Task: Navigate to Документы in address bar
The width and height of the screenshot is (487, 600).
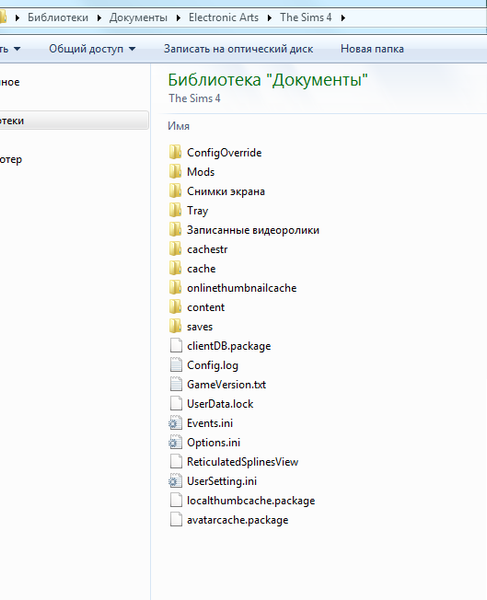Action: [138, 18]
